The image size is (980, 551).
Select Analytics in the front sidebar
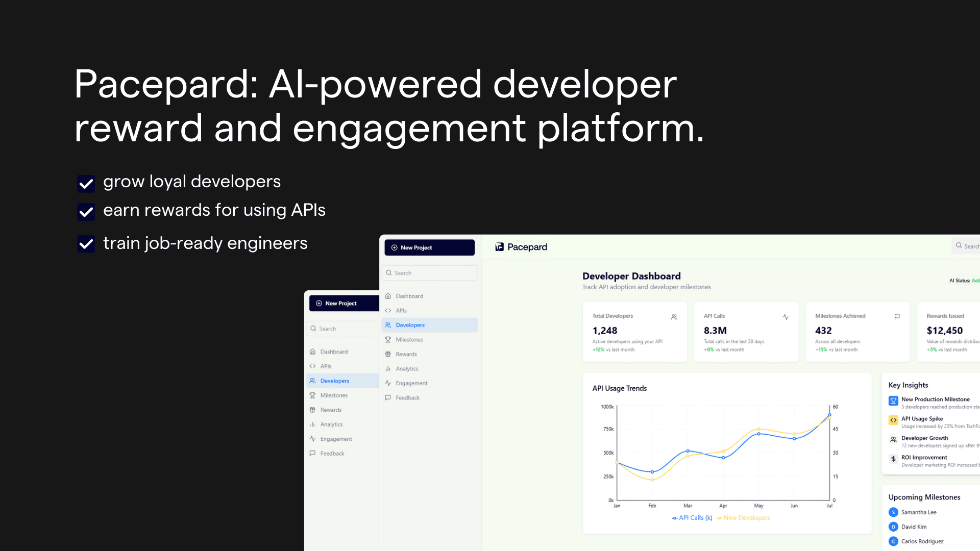(406, 369)
